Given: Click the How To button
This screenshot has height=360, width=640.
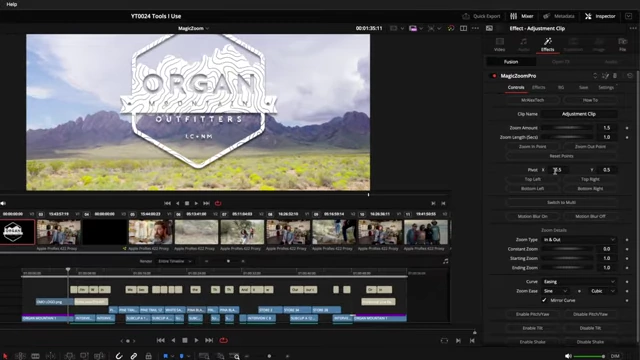Looking at the screenshot, I should 590,100.
